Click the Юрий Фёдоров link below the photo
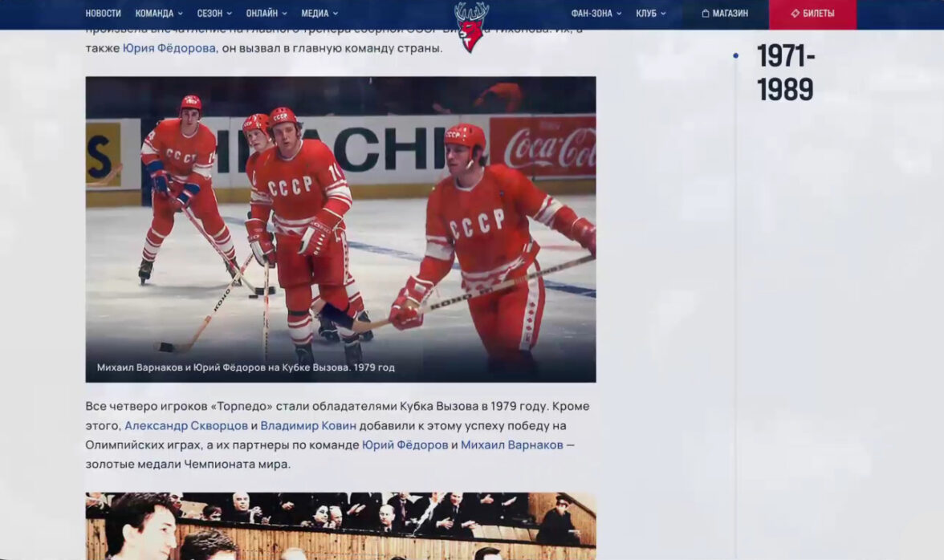 click(405, 444)
